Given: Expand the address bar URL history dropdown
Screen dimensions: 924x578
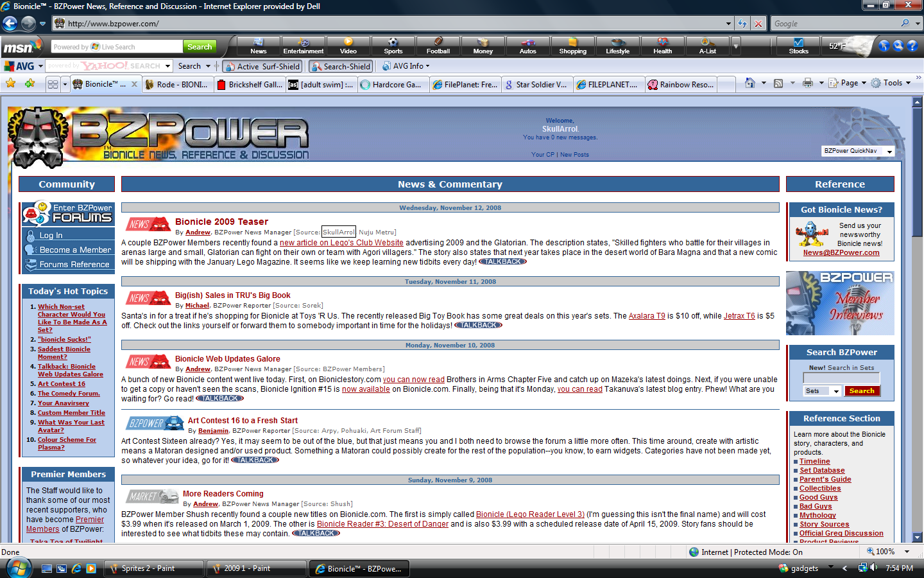Looking at the screenshot, I should click(728, 24).
